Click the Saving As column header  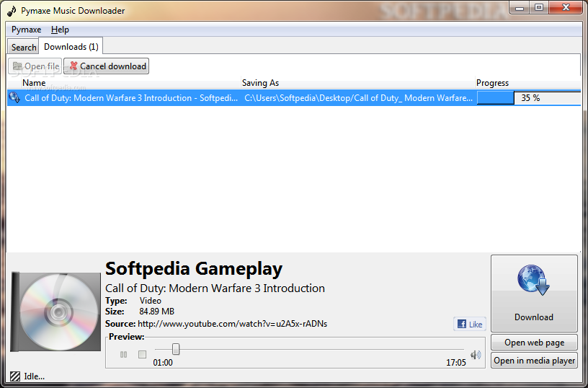[x=357, y=83]
